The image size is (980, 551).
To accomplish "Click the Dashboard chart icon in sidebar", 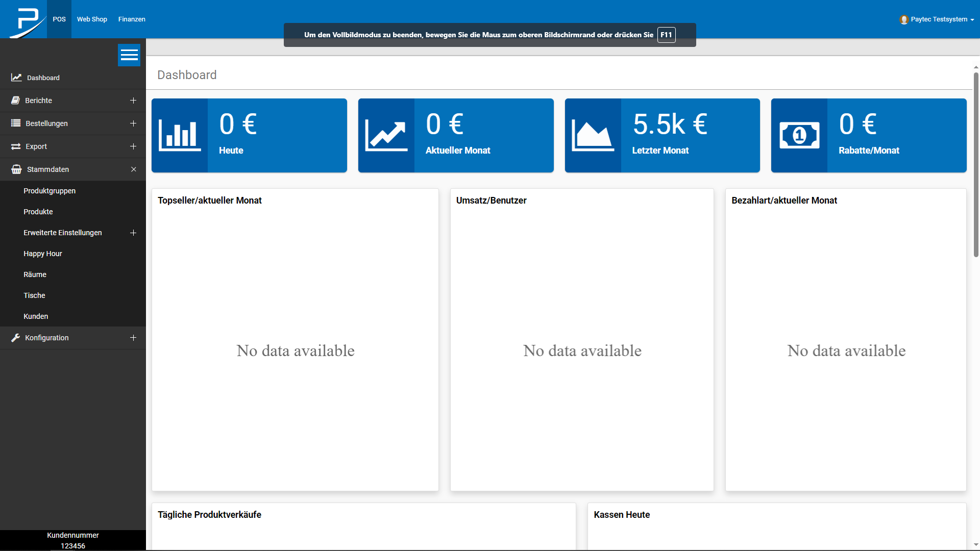I will (x=16, y=78).
